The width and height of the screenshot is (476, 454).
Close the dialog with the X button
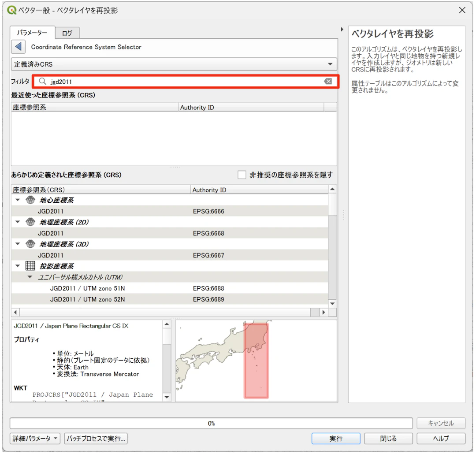click(462, 10)
